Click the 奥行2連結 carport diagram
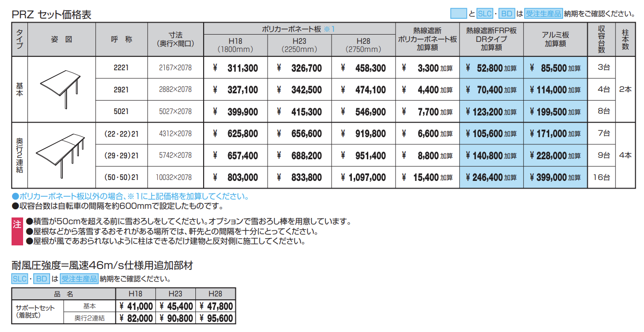 [62, 155]
